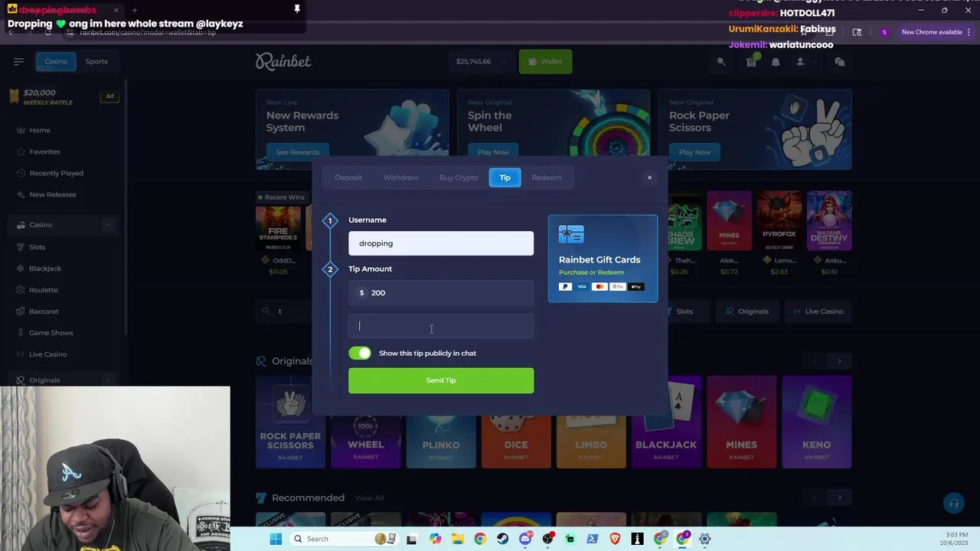Image resolution: width=980 pixels, height=551 pixels.
Task: Switch to the Deposit tab
Action: pos(348,178)
